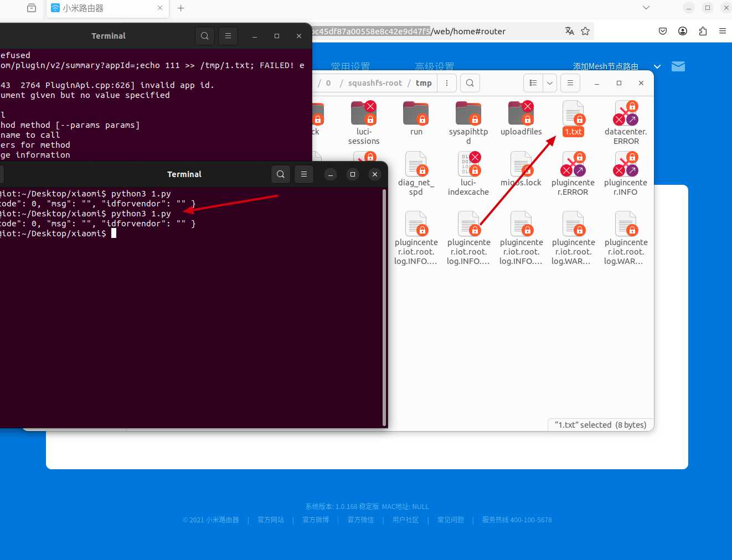Click search in the front Terminal
The height and width of the screenshot is (560, 732).
[x=281, y=174]
